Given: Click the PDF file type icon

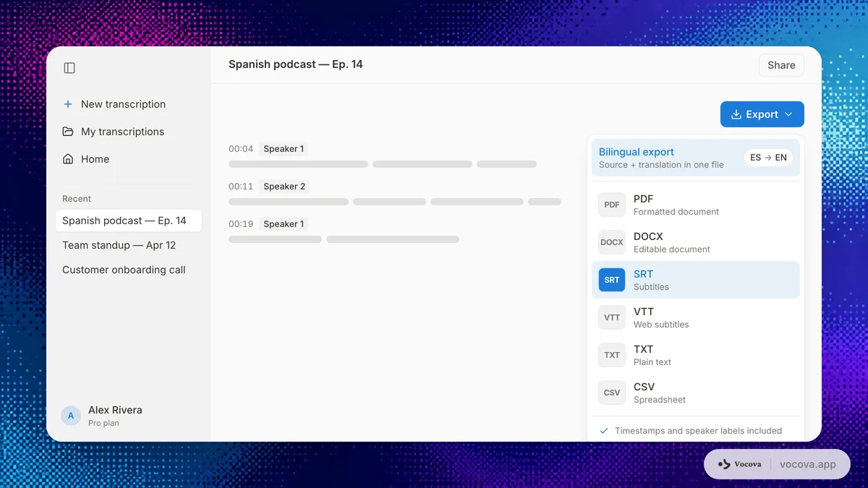Looking at the screenshot, I should click(612, 205).
